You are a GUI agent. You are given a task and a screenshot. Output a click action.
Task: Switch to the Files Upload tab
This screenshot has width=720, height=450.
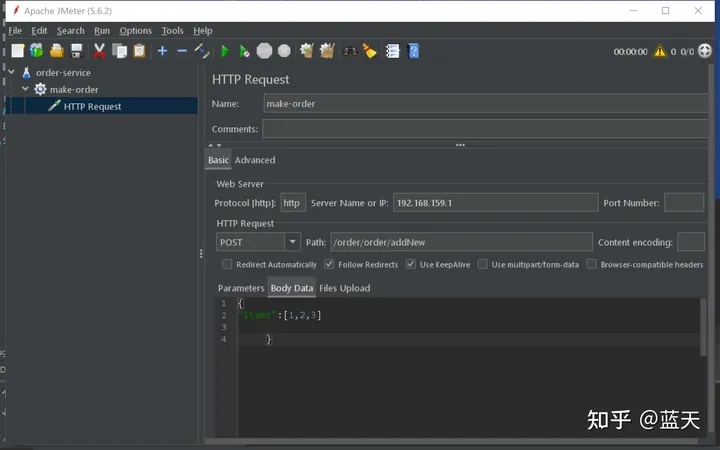[344, 288]
